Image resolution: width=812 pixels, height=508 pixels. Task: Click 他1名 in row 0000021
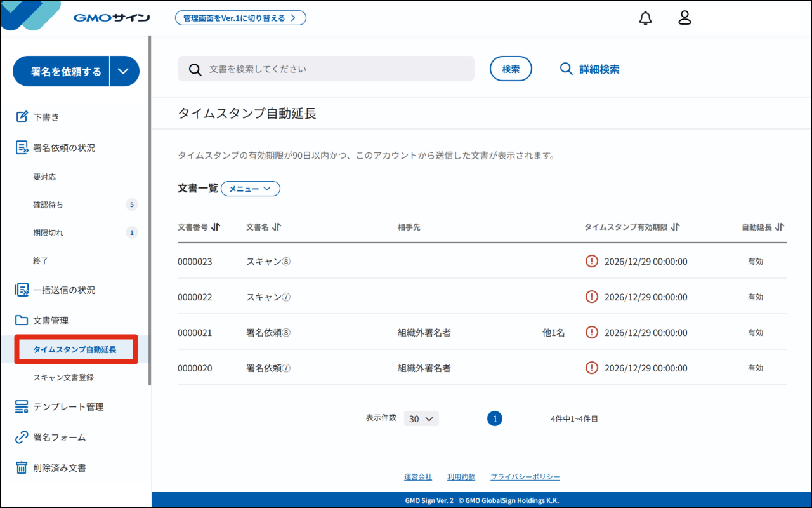click(x=553, y=332)
